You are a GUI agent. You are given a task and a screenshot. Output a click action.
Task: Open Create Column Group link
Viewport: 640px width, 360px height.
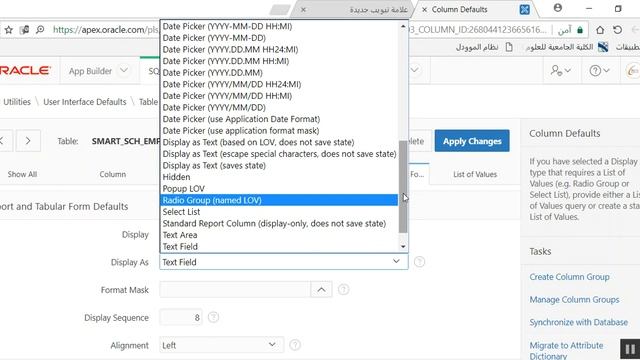click(569, 277)
